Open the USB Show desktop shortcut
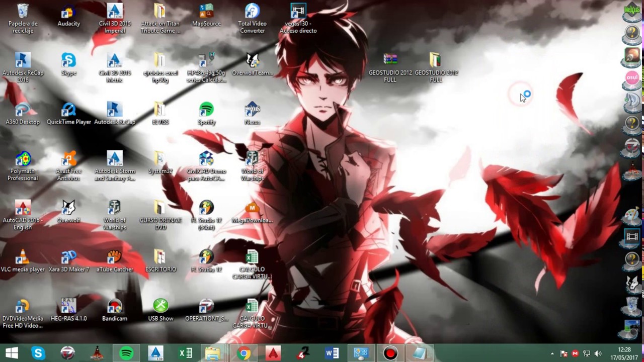The width and height of the screenshot is (644, 362). pos(160,310)
